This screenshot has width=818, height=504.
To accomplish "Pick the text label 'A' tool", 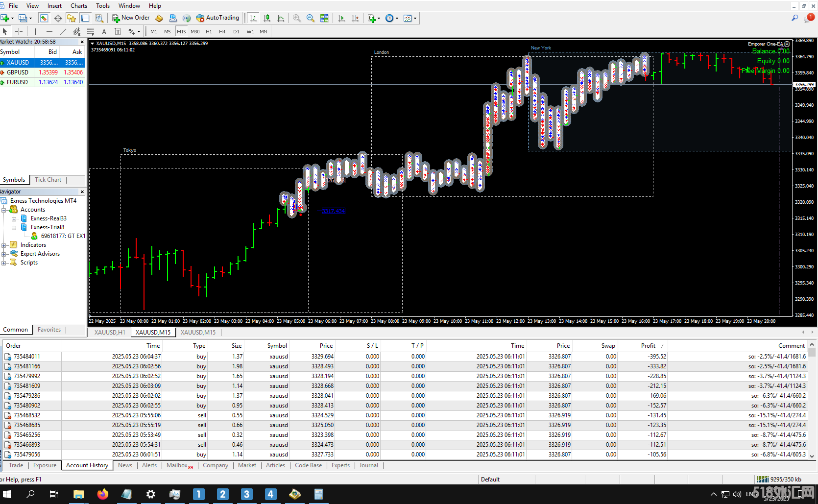I will click(104, 31).
